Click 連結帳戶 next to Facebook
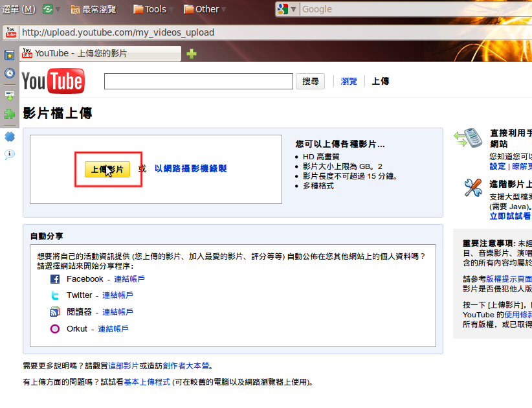 [x=129, y=279]
